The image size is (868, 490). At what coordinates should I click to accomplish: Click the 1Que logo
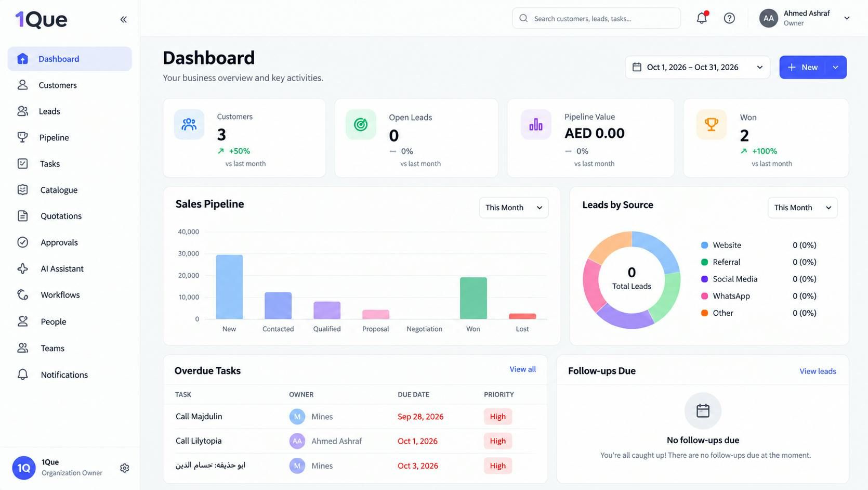point(41,19)
